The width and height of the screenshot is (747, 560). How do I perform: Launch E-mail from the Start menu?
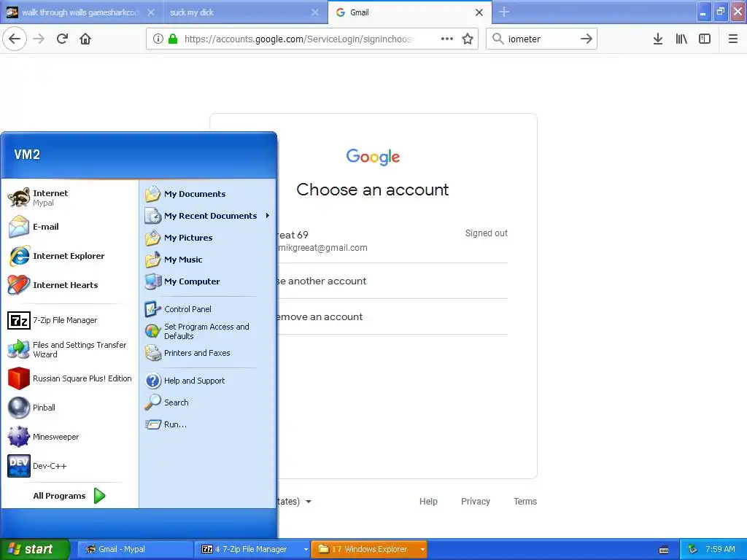pyautogui.click(x=70, y=227)
